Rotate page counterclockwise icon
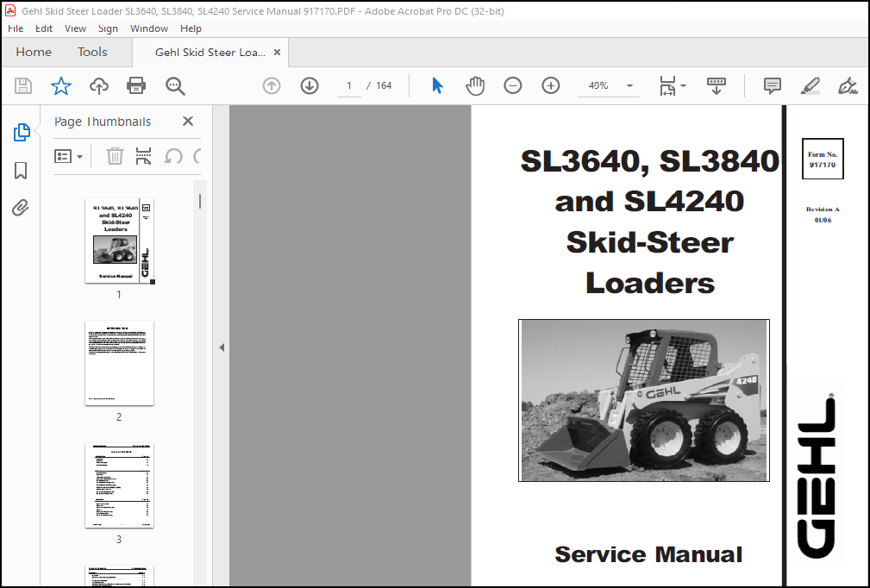Image resolution: width=870 pixels, height=588 pixels. pyautogui.click(x=173, y=156)
